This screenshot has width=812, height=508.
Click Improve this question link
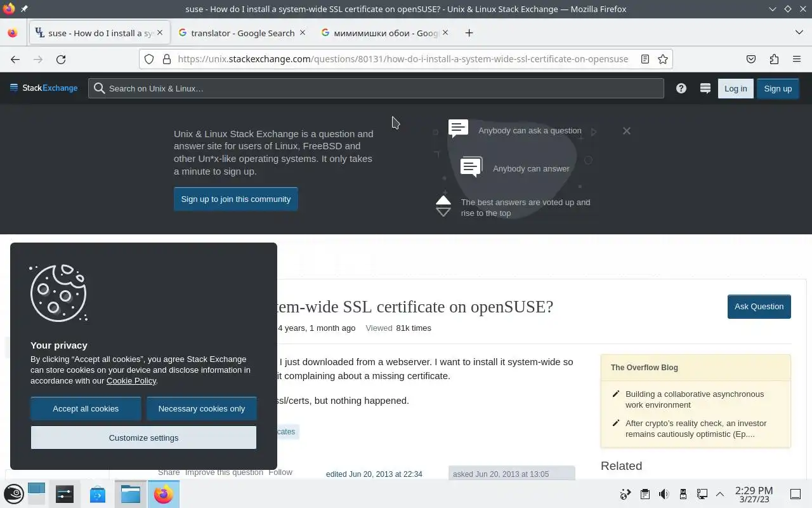[224, 472]
